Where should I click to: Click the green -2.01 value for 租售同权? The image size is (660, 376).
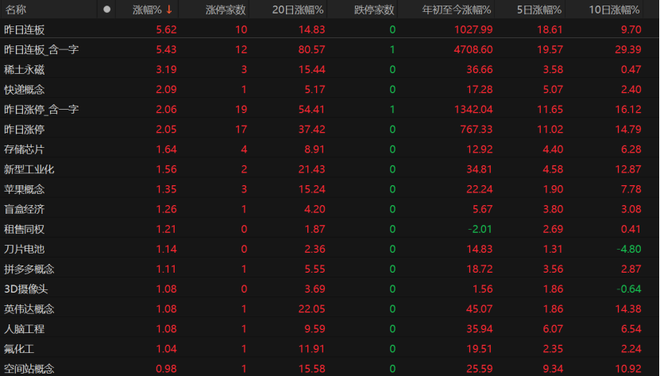click(480, 229)
